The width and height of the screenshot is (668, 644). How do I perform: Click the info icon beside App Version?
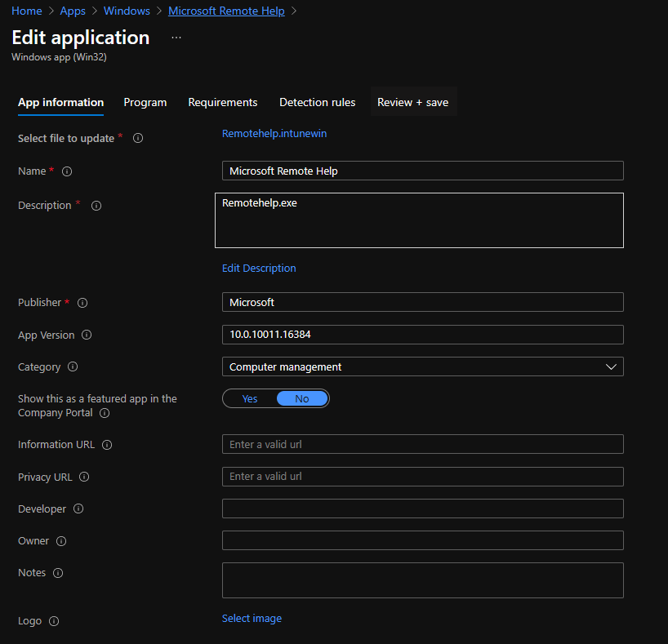[87, 335]
